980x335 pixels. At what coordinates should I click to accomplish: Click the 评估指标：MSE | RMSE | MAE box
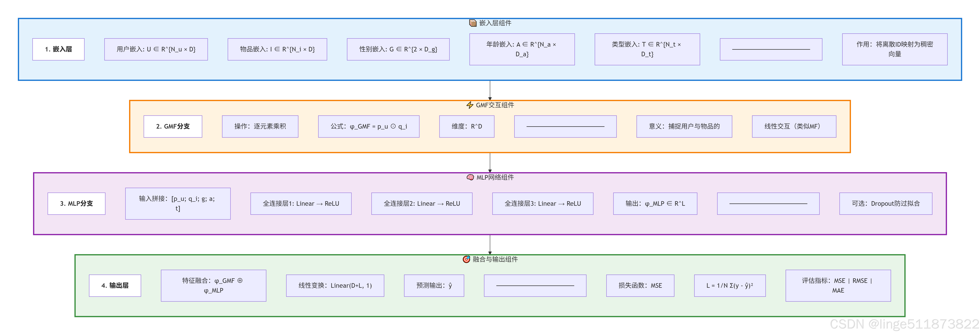click(x=838, y=286)
